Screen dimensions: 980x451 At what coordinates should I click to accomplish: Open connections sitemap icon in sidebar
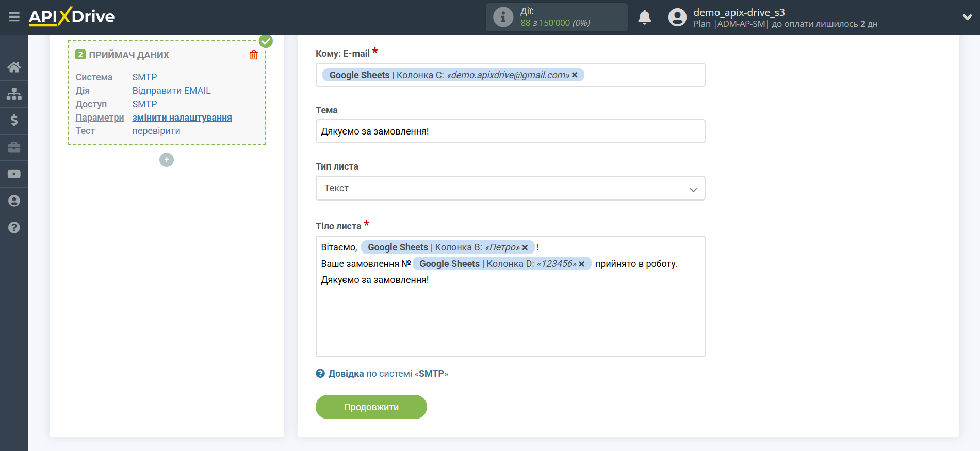tap(14, 94)
